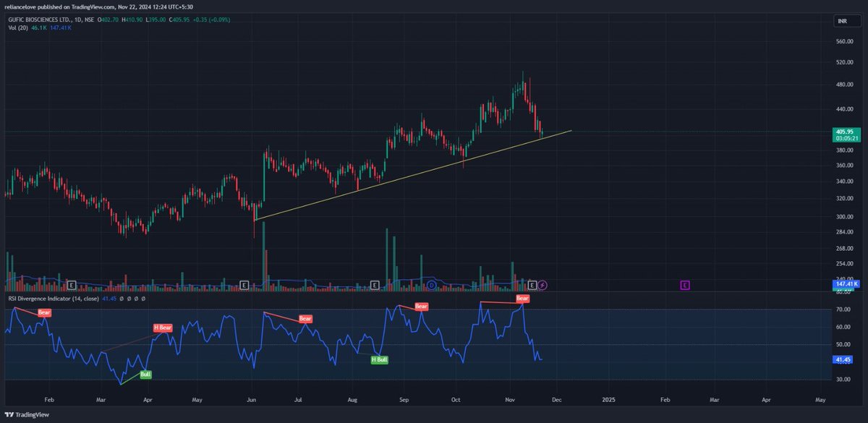Click the earnings E marker near February

point(71,285)
